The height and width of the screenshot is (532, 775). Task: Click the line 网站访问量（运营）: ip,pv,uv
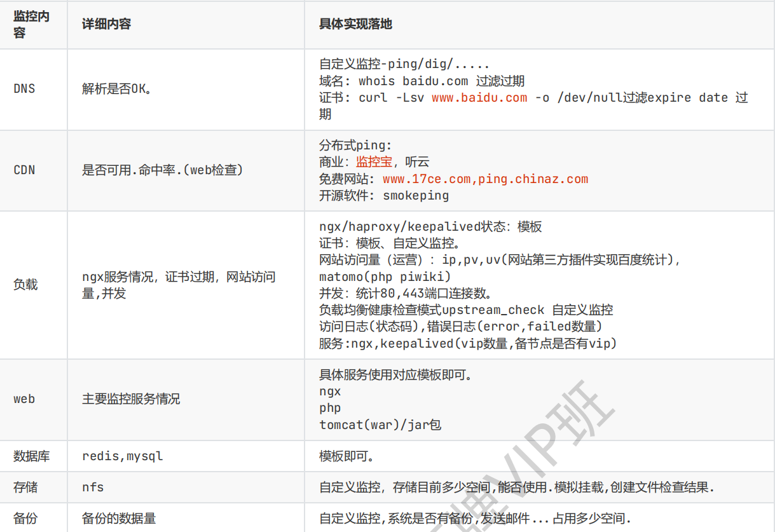(500, 260)
